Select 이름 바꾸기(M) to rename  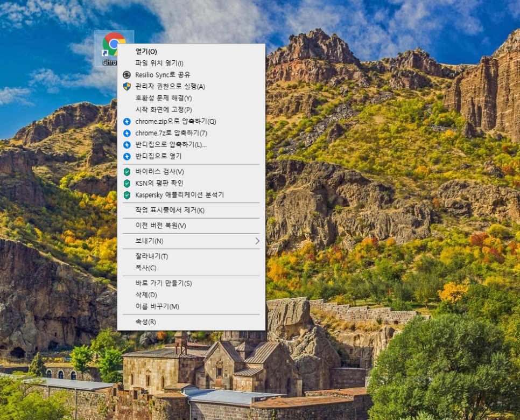click(x=191, y=306)
